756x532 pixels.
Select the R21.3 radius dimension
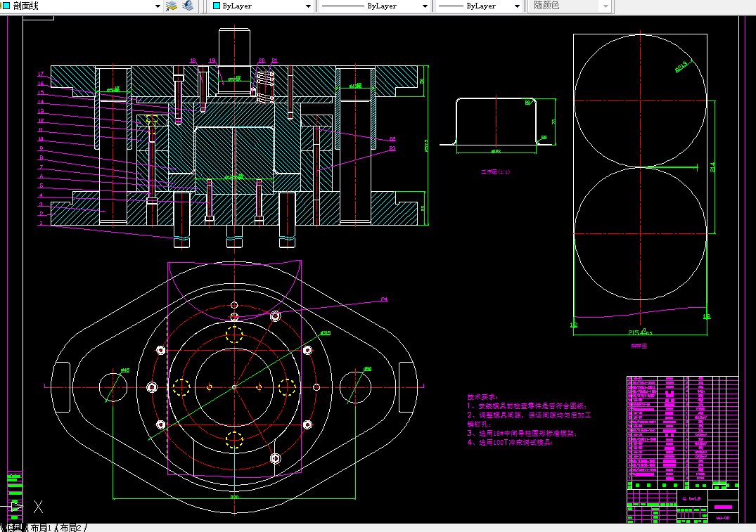(683, 66)
